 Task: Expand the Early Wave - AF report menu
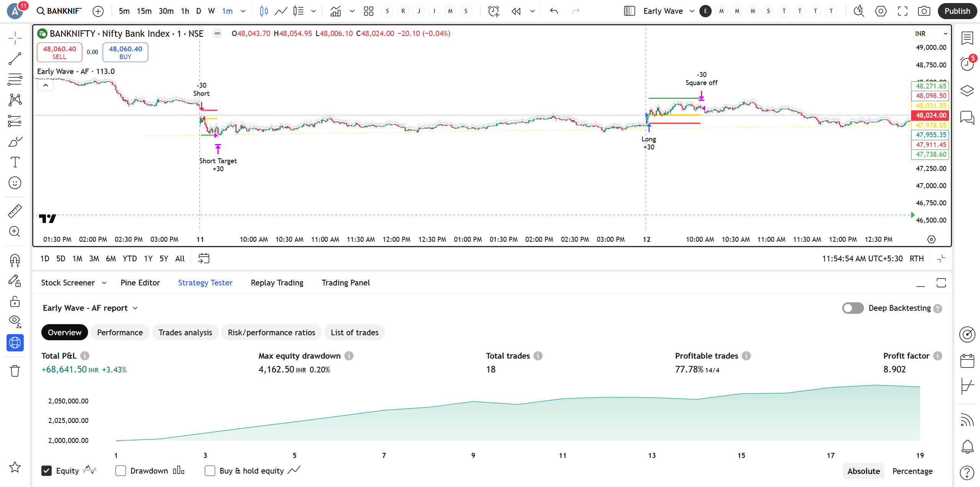90,308
